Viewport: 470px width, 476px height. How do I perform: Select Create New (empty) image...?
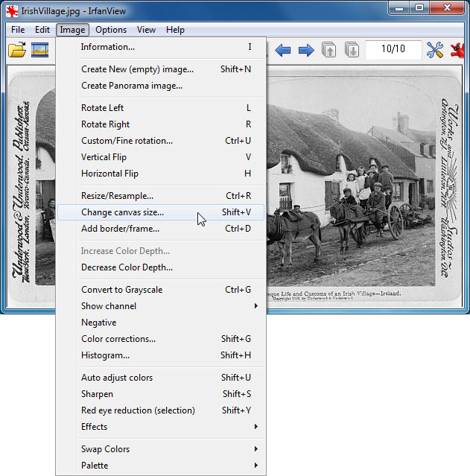point(161,69)
